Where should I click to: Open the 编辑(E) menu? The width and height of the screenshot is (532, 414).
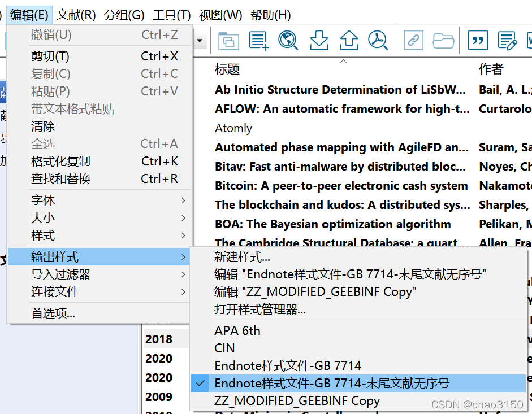pyautogui.click(x=29, y=15)
